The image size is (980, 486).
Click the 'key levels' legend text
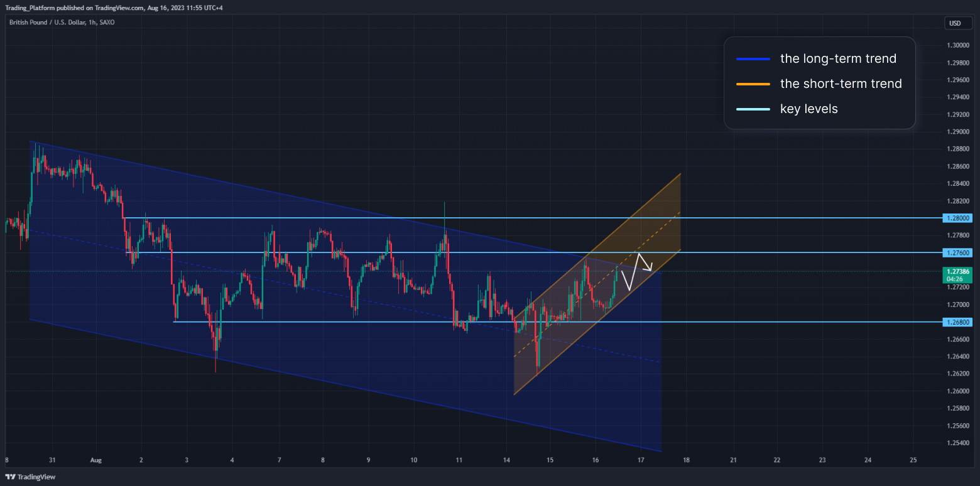click(x=809, y=109)
